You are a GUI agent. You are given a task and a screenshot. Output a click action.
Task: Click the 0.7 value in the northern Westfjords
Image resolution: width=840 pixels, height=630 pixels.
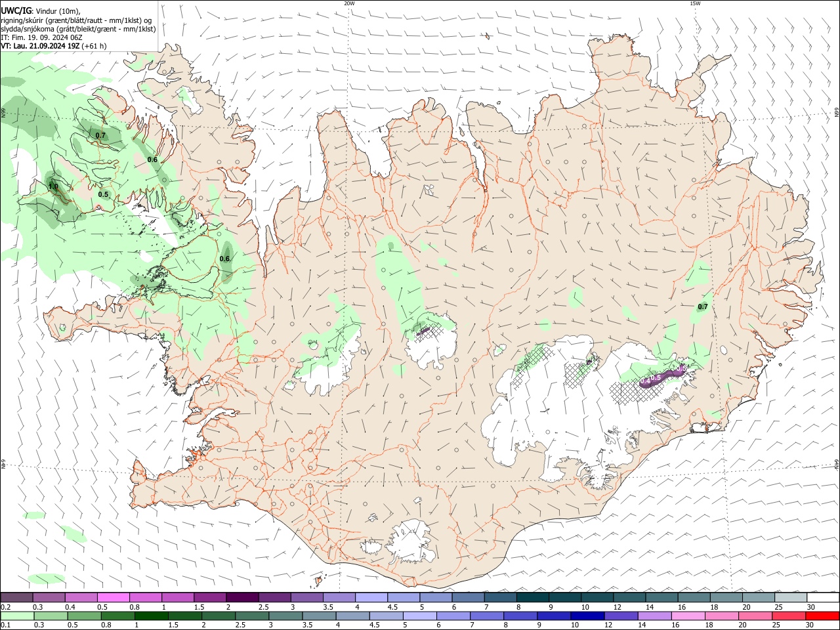click(x=100, y=136)
